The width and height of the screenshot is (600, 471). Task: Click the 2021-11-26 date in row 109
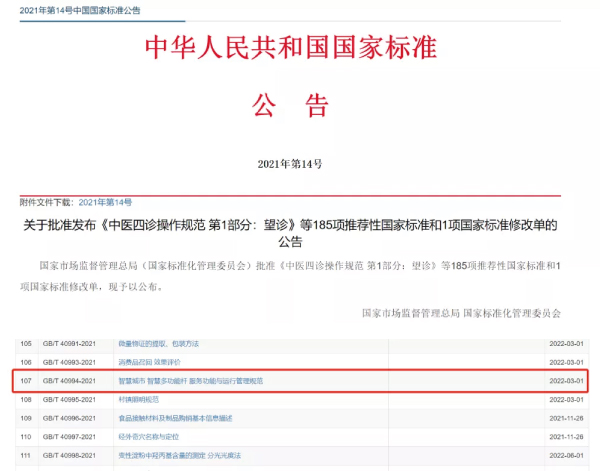[567, 418]
